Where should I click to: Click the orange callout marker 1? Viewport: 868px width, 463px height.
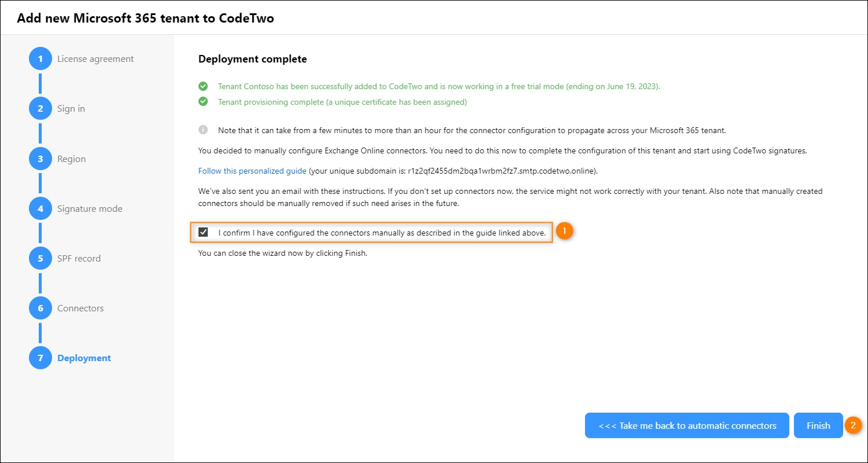(564, 231)
